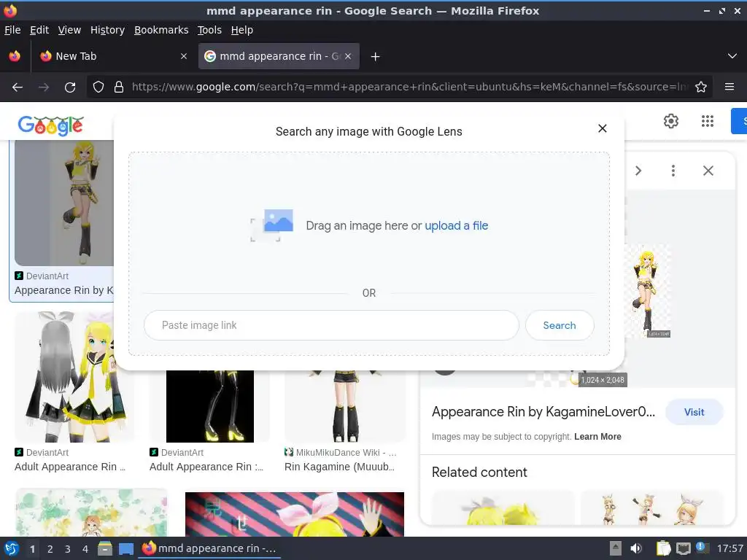The height and width of the screenshot is (560, 747).
Task: Click the Google holiday logo
Action: (51, 125)
